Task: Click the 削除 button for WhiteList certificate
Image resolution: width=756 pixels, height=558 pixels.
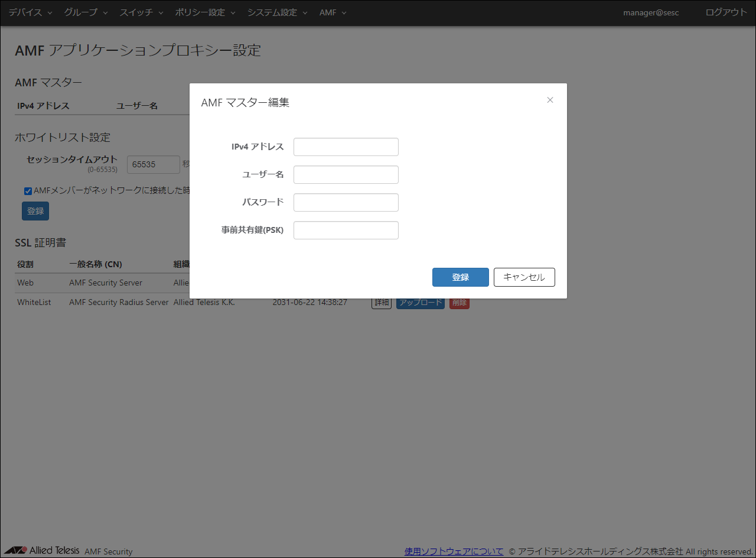Action: (x=459, y=302)
